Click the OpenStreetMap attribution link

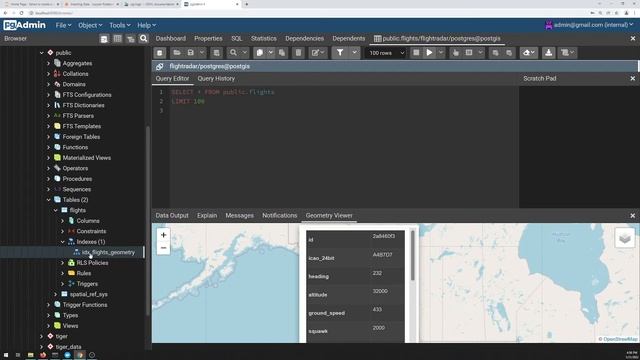[620, 339]
